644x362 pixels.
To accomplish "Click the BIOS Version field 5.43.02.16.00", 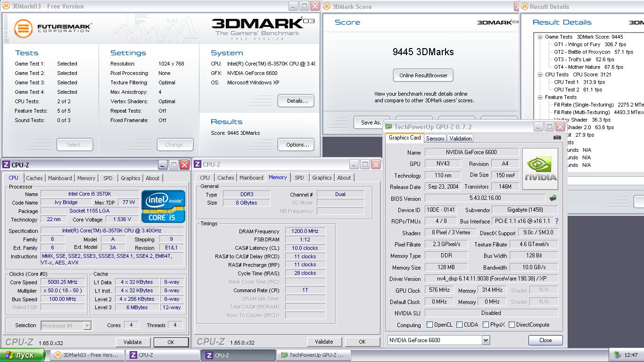I will (486, 198).
